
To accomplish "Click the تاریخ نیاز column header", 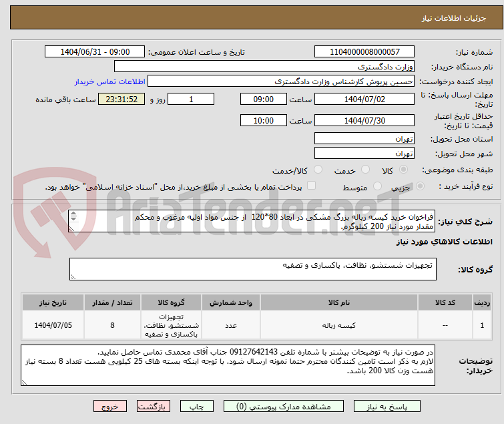I will click(x=53, y=302).
